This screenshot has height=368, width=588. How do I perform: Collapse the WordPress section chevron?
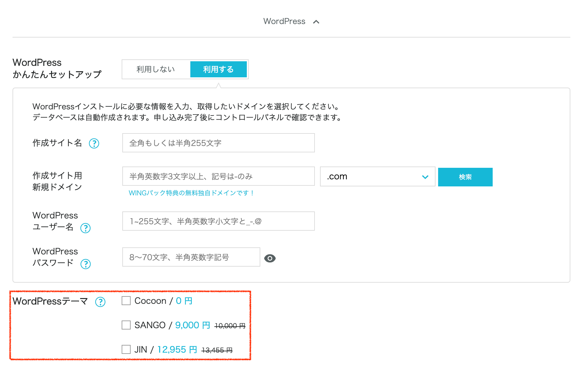click(316, 22)
